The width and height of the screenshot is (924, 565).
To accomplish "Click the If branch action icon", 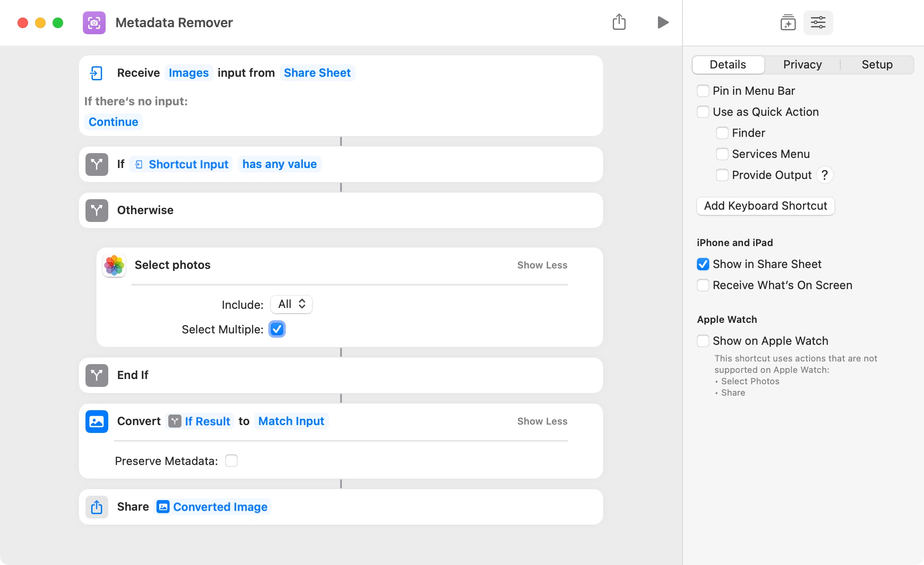I will (96, 164).
